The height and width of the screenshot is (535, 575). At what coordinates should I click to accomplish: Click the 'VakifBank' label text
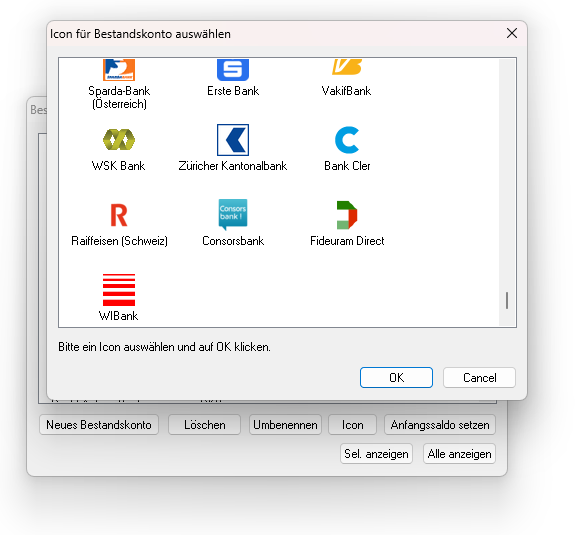[346, 91]
